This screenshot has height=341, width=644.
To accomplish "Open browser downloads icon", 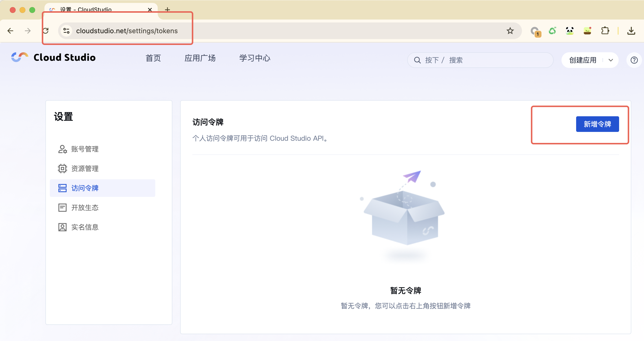I will pos(631,31).
